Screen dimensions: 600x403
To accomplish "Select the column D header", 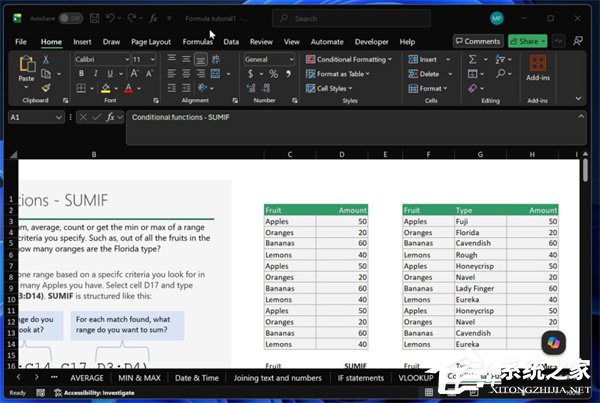I will tap(341, 154).
